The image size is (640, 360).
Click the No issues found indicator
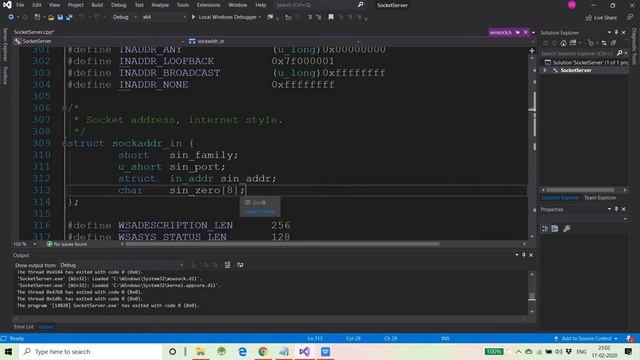click(67, 244)
